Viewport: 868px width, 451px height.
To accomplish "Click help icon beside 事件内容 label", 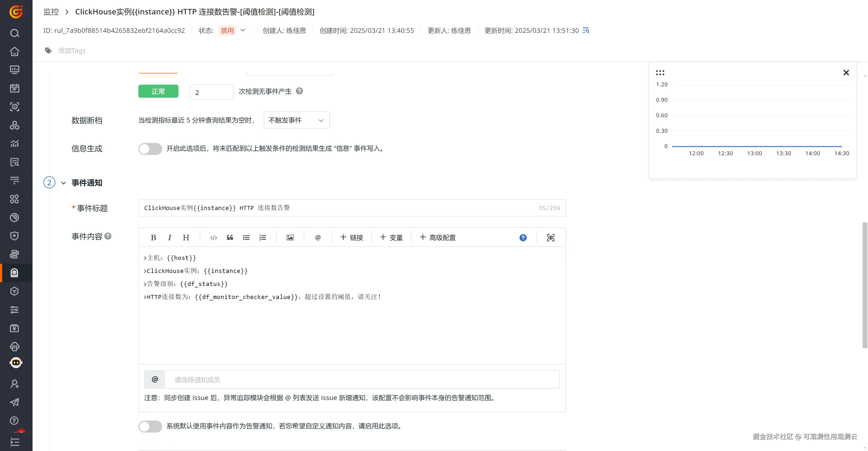I will [x=108, y=236].
